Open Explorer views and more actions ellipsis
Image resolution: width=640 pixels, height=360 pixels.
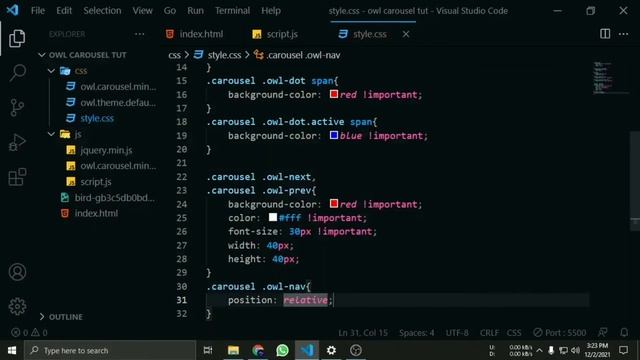pyautogui.click(x=140, y=34)
